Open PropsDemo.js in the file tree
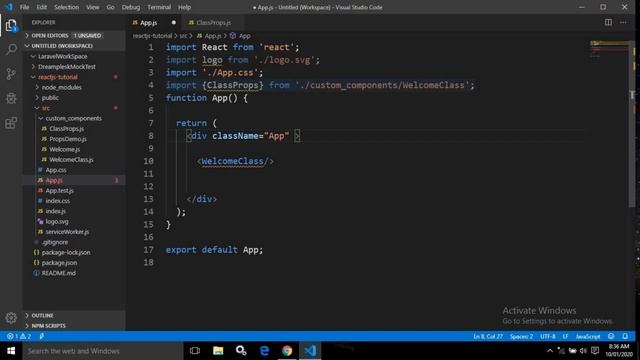Image resolution: width=640 pixels, height=360 pixels. coord(68,139)
